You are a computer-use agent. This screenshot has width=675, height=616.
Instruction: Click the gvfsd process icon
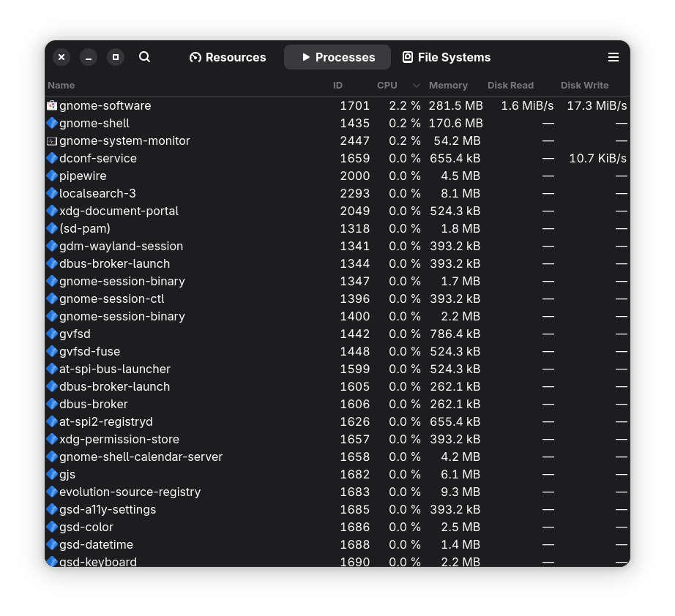coord(52,334)
